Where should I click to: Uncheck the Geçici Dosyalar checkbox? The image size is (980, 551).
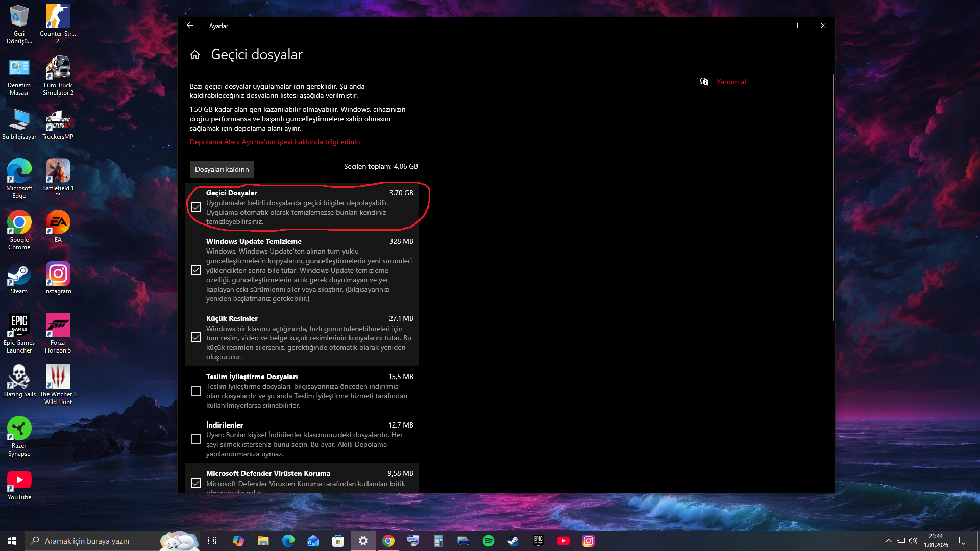point(196,207)
